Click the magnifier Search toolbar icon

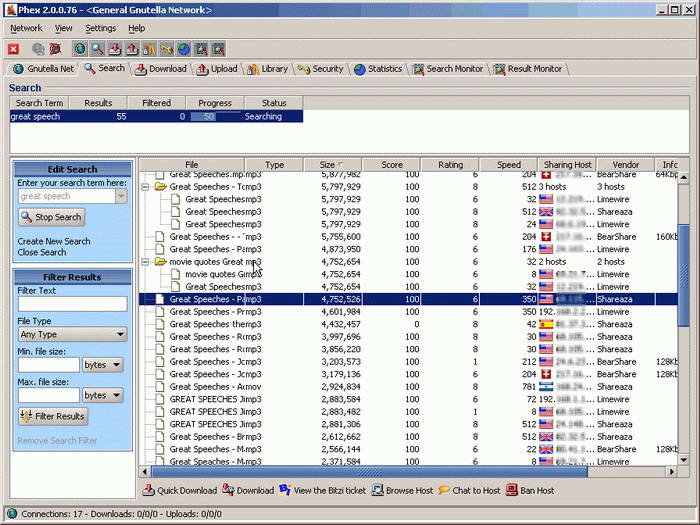[97, 49]
